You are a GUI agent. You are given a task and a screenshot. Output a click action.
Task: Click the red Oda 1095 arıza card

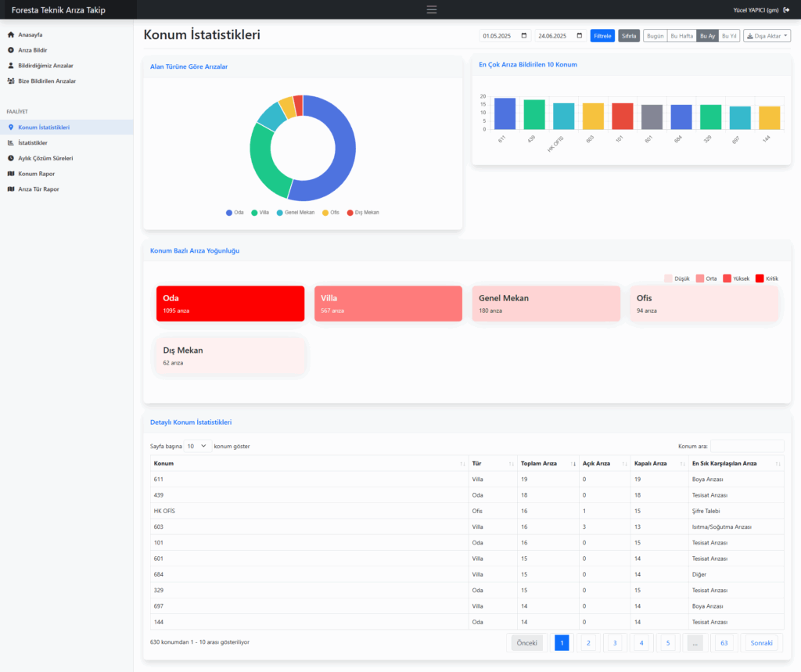pos(231,304)
